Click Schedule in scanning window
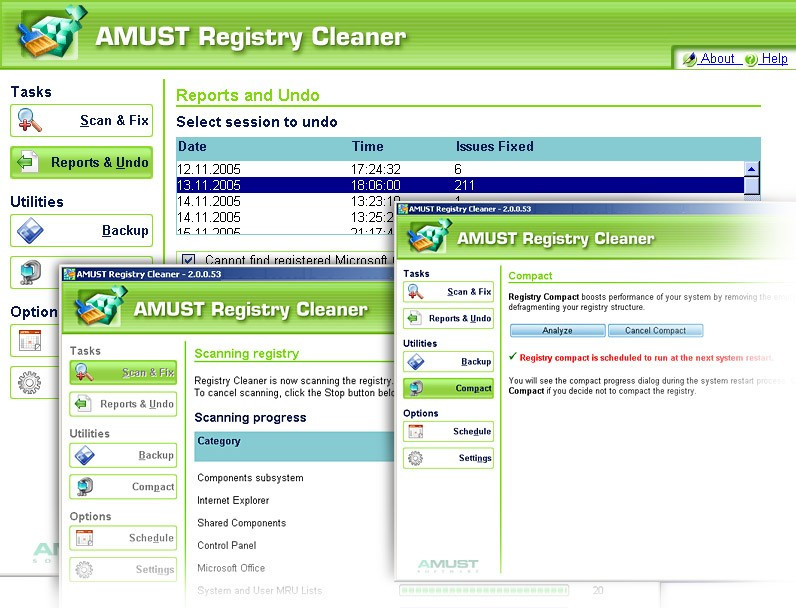The width and height of the screenshot is (796, 608). pos(123,538)
